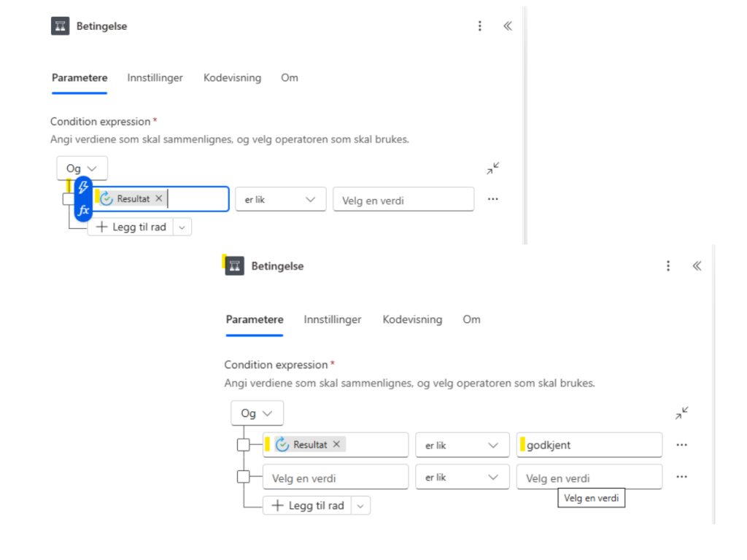Open the Om tab in upper panel
The image size is (747, 560).
tap(290, 78)
